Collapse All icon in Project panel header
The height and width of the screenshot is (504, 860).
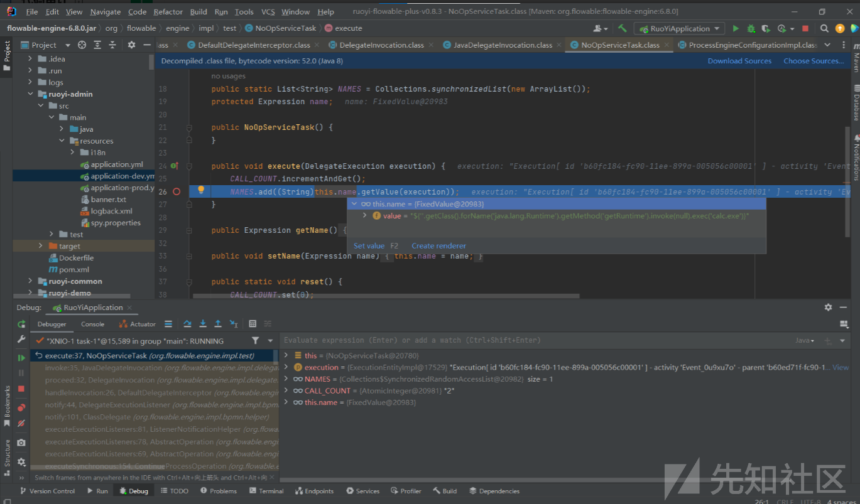click(113, 45)
